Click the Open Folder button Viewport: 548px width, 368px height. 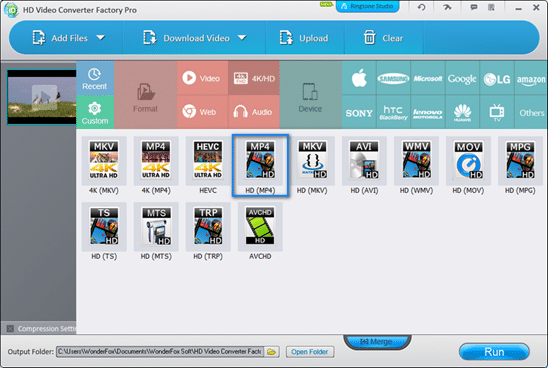pyautogui.click(x=310, y=352)
